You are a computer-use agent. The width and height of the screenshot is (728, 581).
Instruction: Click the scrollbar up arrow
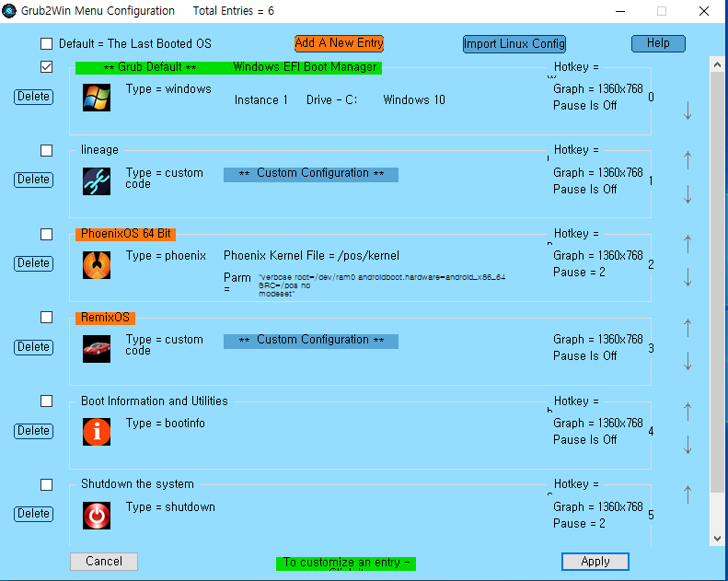point(717,65)
